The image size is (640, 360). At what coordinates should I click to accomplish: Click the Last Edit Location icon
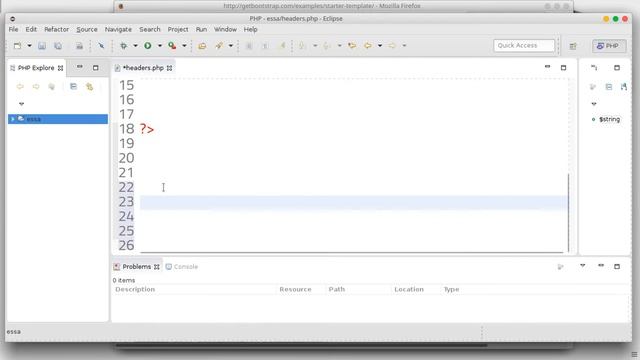click(x=352, y=46)
